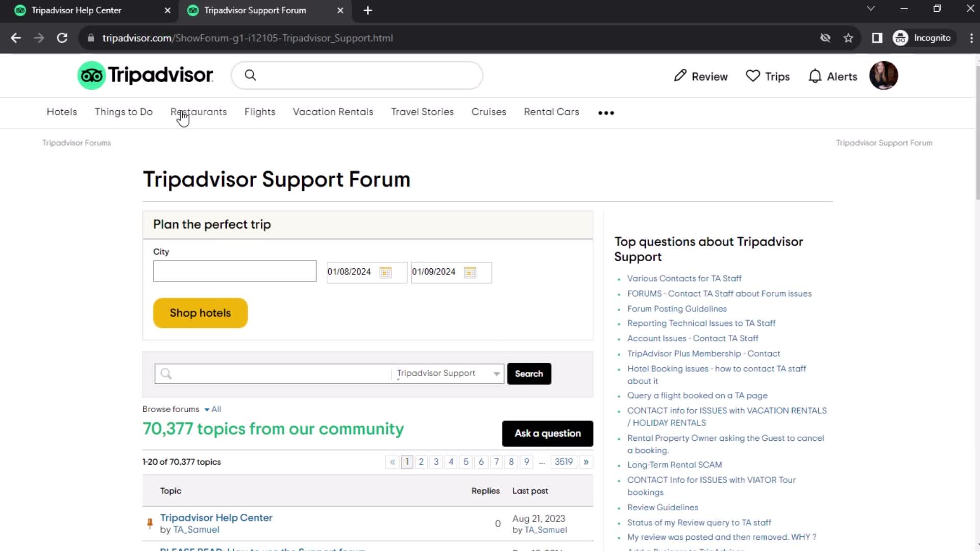This screenshot has width=980, height=551.
Task: Click the user profile avatar icon
Action: (x=884, y=76)
